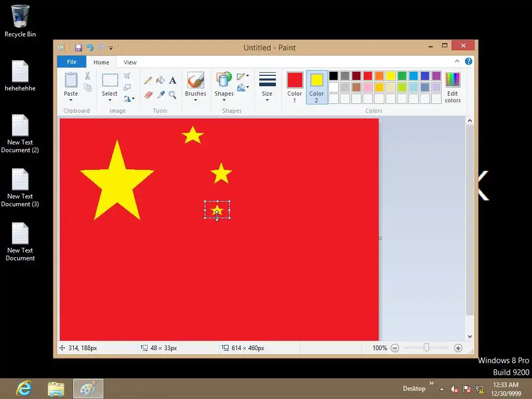Click the Redo arrow in quick access toolbar
This screenshot has height=399, width=532.
pyautogui.click(x=101, y=48)
